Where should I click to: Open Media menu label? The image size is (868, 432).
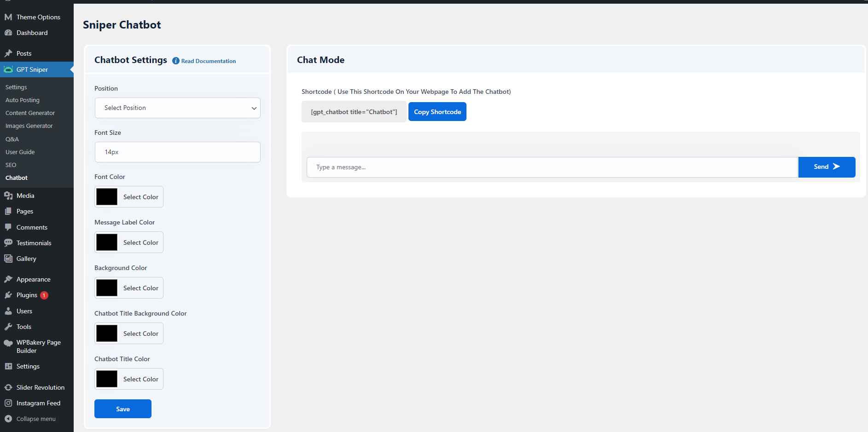point(25,196)
